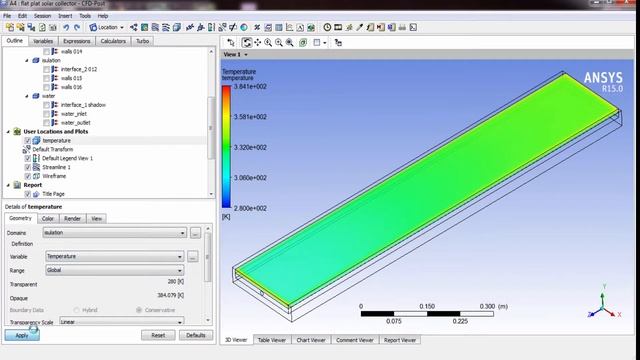Insert a Color Map using the round icon
This screenshot has height=360, width=640.
[x=244, y=27]
